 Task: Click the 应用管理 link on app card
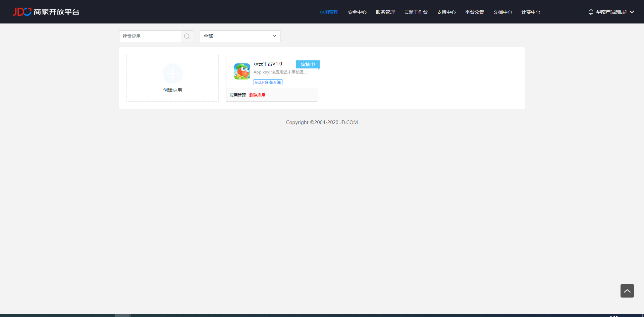pyautogui.click(x=237, y=95)
